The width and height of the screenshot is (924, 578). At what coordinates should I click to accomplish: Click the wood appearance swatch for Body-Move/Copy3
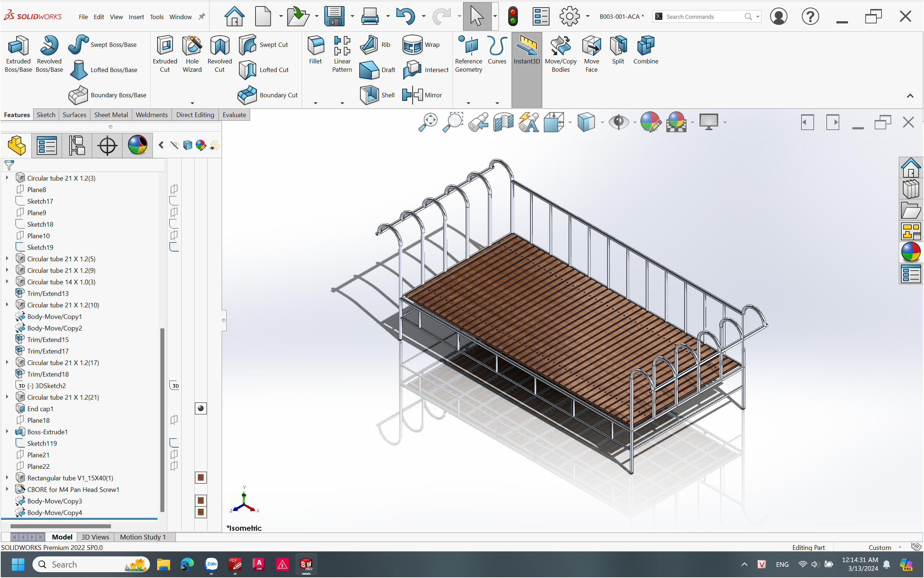coord(201,501)
